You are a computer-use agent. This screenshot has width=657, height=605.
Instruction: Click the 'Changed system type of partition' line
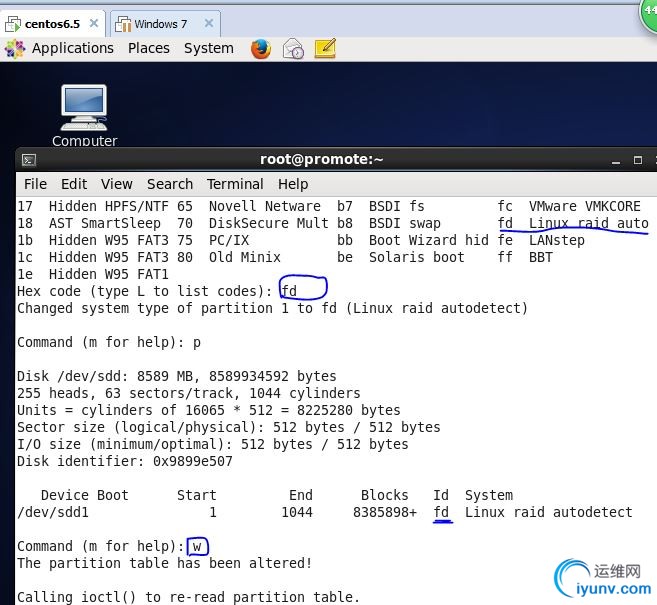click(x=272, y=308)
